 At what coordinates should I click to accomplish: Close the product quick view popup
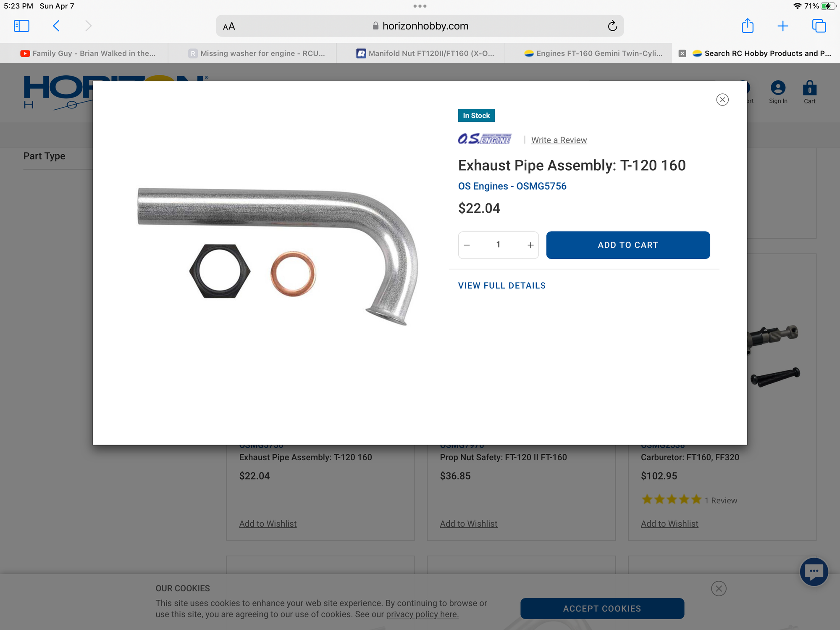pyautogui.click(x=722, y=100)
